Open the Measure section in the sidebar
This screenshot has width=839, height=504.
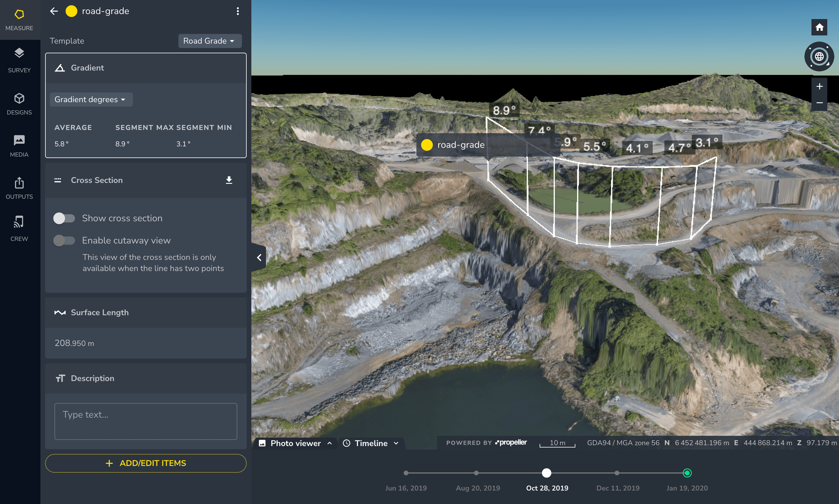tap(19, 19)
